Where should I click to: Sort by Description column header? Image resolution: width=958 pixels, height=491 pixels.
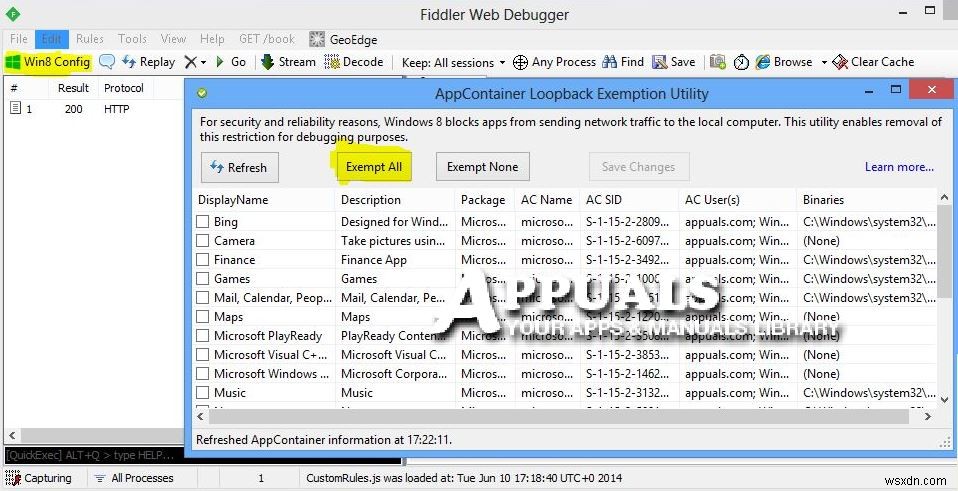395,200
